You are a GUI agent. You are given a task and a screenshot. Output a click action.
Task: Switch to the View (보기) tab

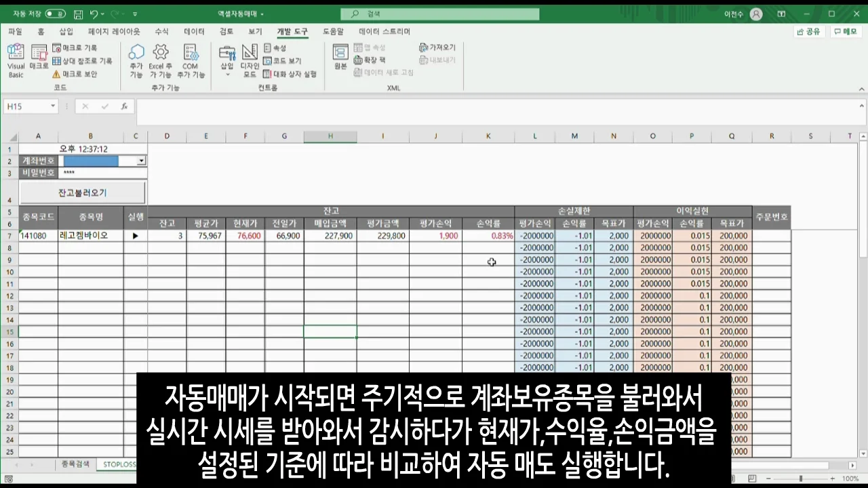pyautogui.click(x=255, y=31)
